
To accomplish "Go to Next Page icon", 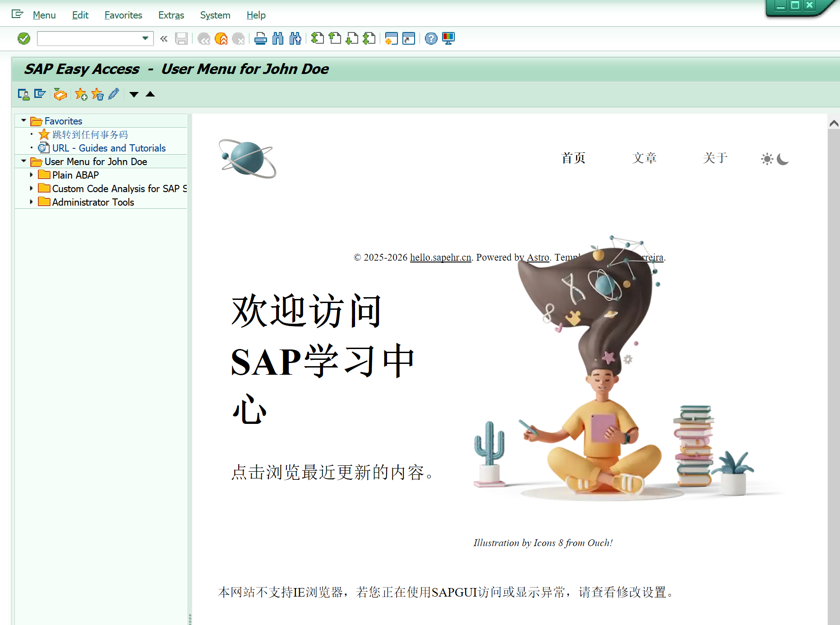I will pyautogui.click(x=352, y=39).
